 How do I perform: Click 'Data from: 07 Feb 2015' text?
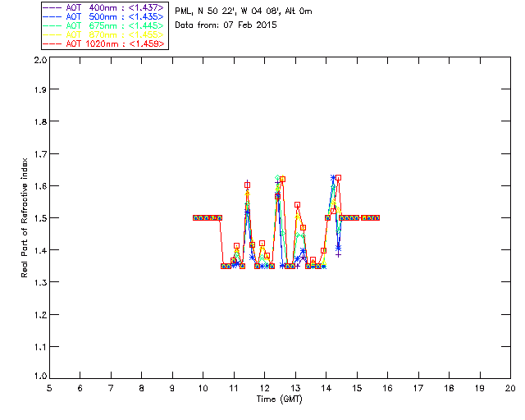tap(226, 25)
